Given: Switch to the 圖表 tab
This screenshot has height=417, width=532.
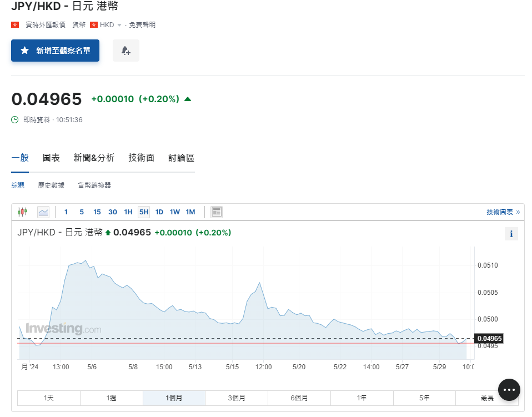Looking at the screenshot, I should (x=51, y=158).
